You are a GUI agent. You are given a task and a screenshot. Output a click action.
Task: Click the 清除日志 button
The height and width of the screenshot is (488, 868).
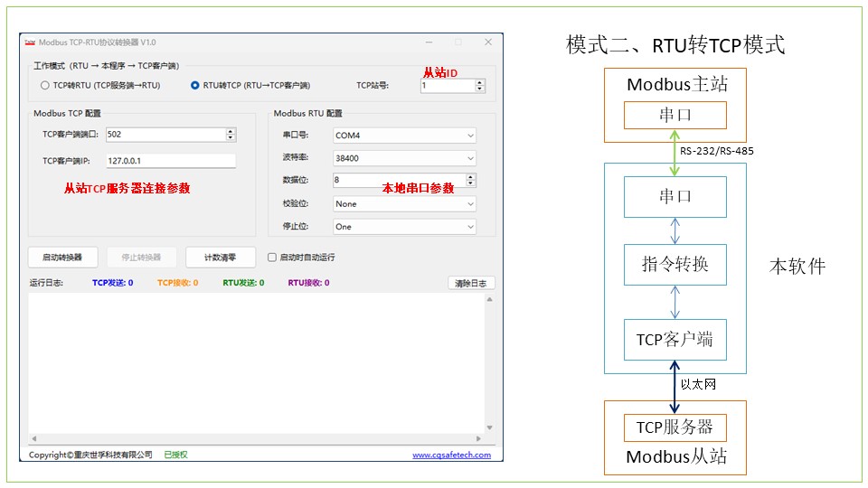[471, 283]
